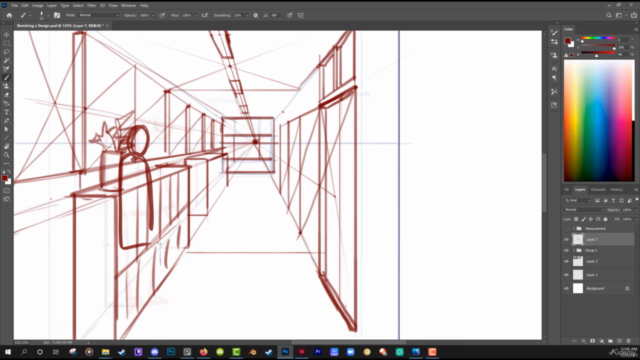Hide Layer 1 via eye icon

click(x=567, y=275)
